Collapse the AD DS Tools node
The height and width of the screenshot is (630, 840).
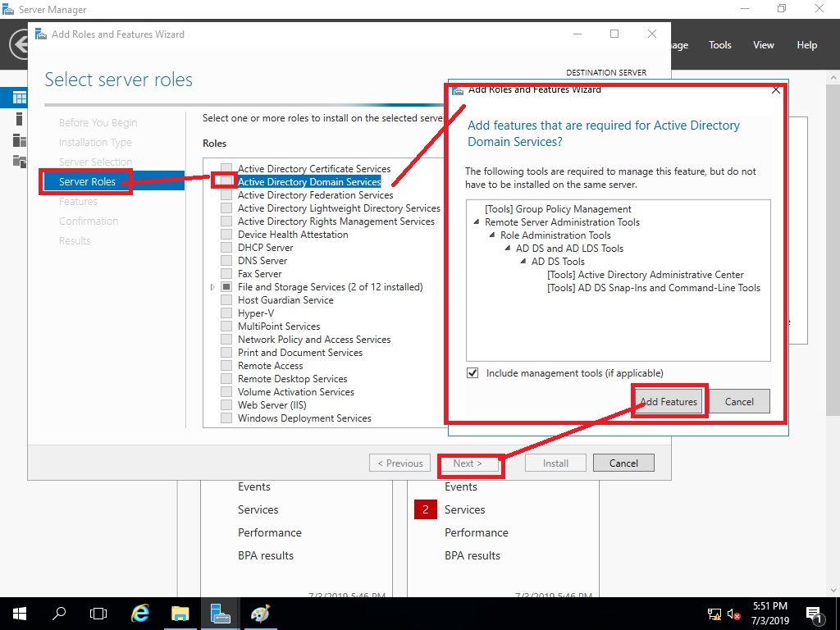click(523, 262)
